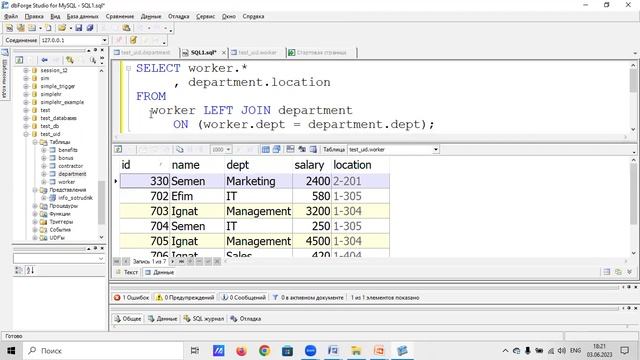Open the Отладка menu

coord(178,16)
